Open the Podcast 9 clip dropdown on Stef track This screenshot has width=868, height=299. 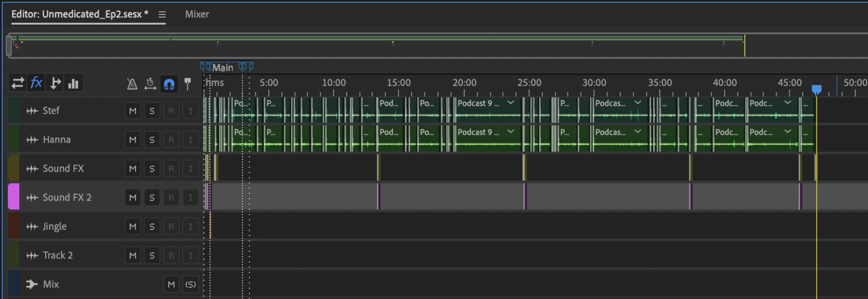point(511,103)
